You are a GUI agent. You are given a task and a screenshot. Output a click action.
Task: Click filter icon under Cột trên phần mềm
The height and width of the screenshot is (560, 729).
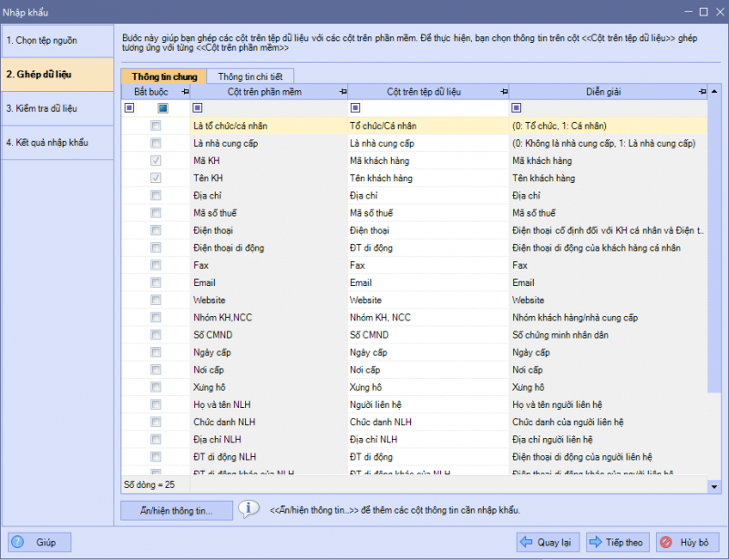[197, 108]
